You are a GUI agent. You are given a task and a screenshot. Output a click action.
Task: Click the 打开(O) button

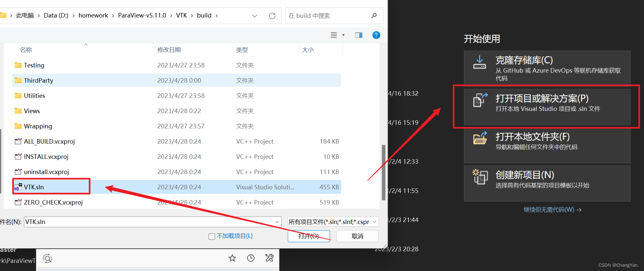coord(309,236)
